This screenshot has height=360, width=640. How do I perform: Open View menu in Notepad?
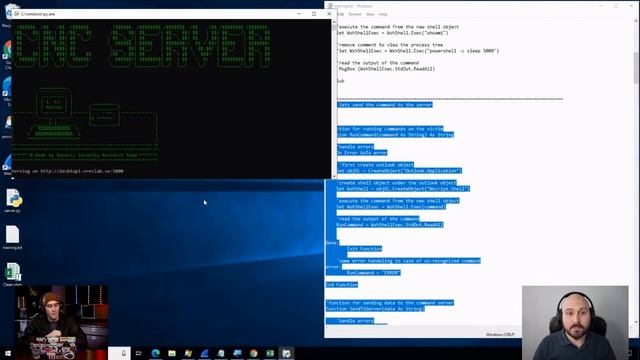pyautogui.click(x=370, y=14)
